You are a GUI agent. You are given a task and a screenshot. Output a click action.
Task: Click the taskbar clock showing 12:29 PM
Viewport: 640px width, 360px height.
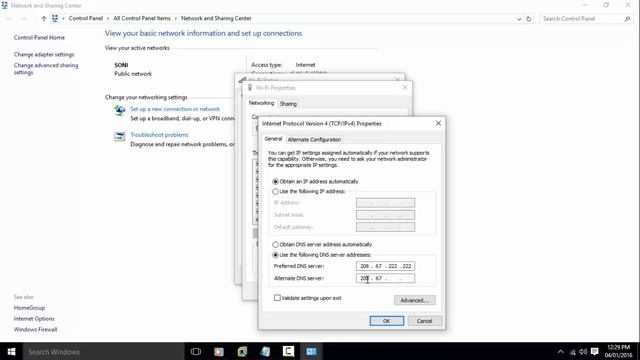point(618,351)
